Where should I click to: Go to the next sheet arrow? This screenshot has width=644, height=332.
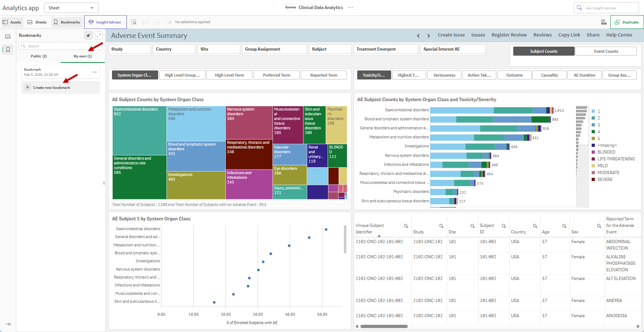coord(428,35)
